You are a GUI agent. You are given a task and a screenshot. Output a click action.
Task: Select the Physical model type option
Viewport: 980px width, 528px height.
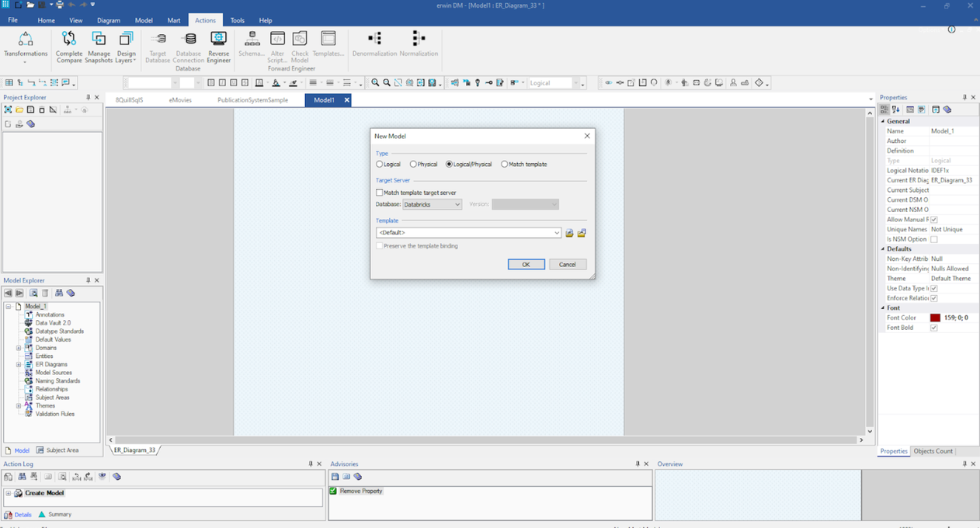click(x=414, y=165)
